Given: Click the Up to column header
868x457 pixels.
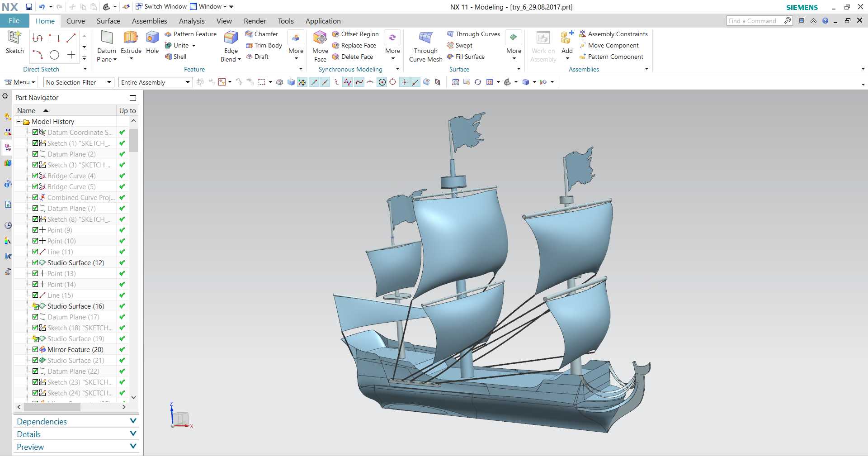Looking at the screenshot, I should (x=127, y=110).
